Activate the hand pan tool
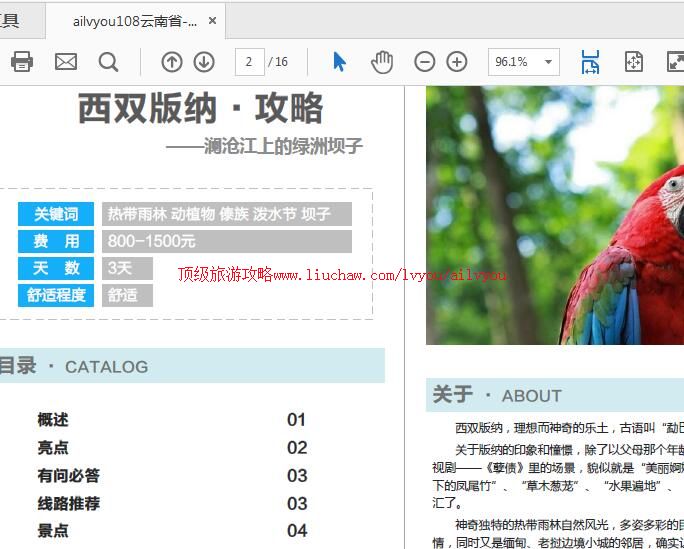This screenshot has width=684, height=549. pos(382,62)
